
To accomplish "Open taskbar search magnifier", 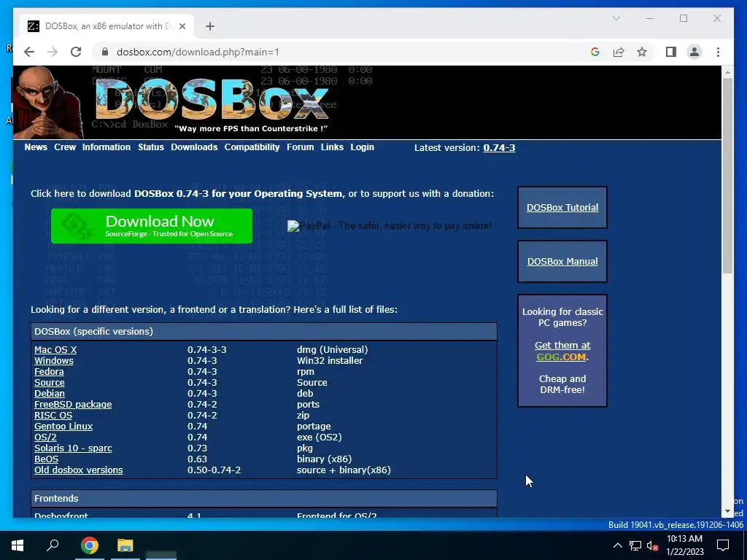I will click(53, 545).
